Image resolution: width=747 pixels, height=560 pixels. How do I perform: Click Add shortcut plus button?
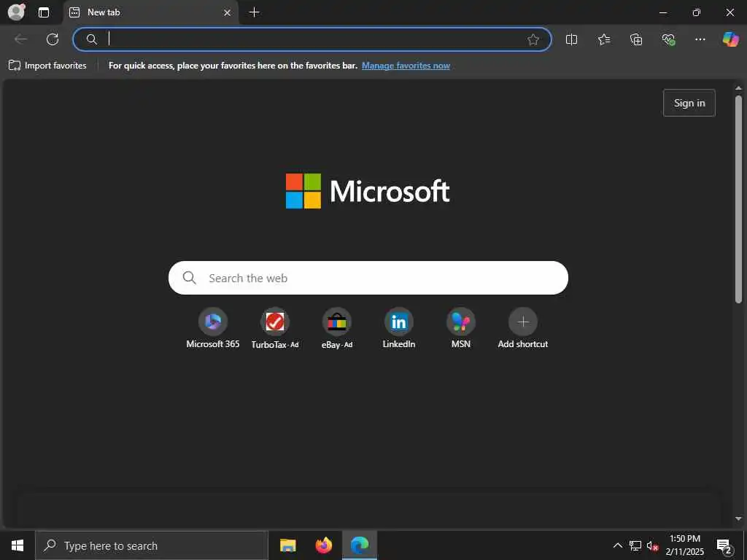pyautogui.click(x=522, y=322)
